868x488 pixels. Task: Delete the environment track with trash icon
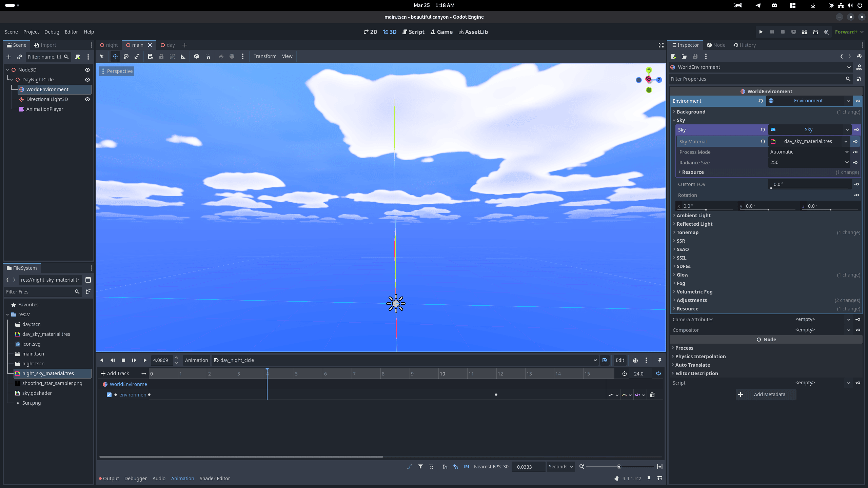652,395
